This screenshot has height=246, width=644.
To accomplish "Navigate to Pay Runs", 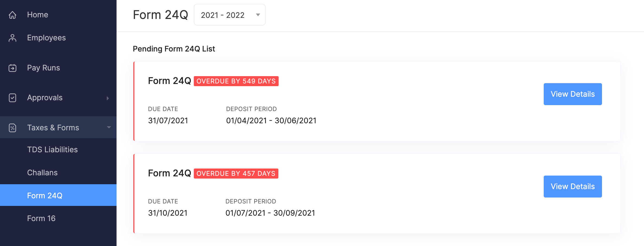I will tap(43, 68).
